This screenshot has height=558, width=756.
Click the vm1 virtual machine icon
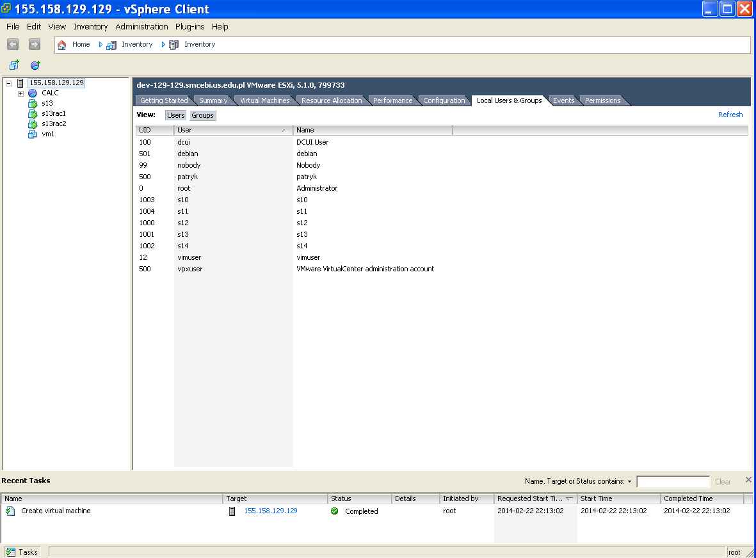pos(33,134)
